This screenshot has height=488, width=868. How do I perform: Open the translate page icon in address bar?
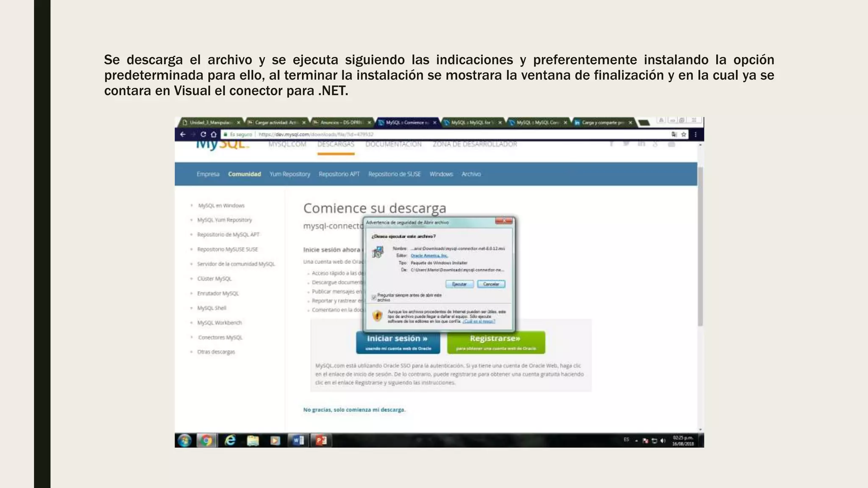[674, 134]
